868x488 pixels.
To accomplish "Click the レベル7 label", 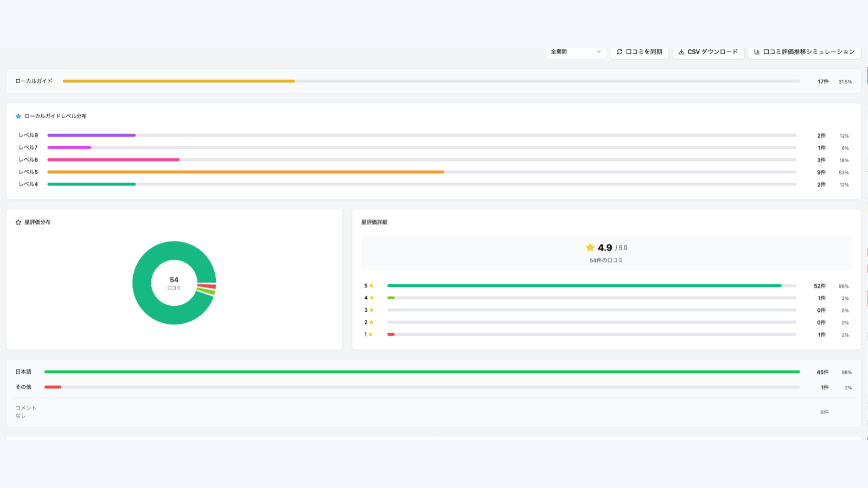I will [28, 147].
